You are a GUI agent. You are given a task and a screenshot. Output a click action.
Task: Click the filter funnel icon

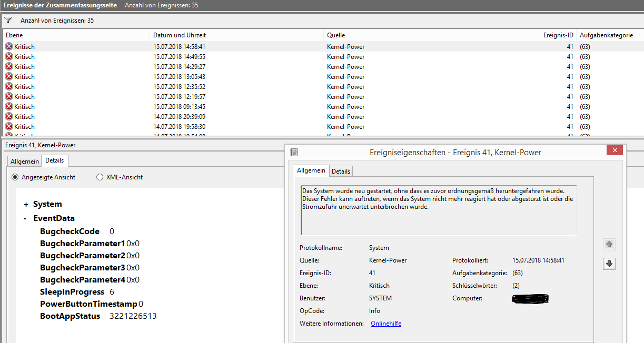pos(8,20)
